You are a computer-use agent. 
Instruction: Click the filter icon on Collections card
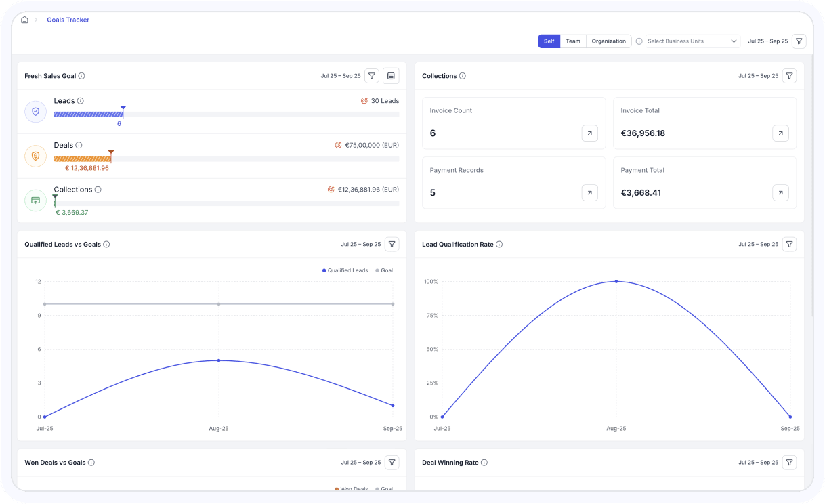789,76
